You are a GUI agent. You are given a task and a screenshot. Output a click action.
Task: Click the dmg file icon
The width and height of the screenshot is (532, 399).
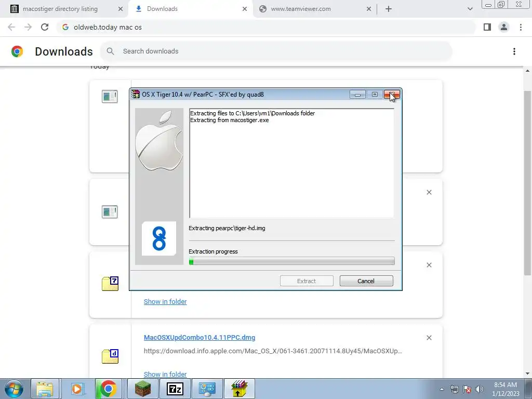(x=110, y=356)
